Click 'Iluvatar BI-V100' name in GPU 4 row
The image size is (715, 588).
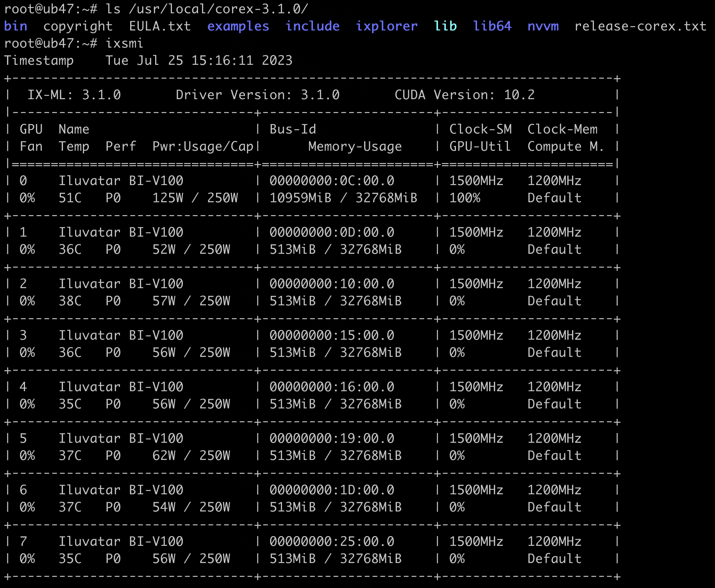tap(121, 387)
